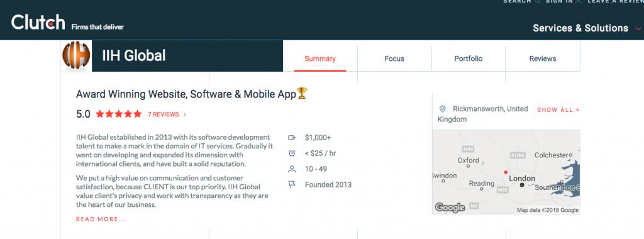644x239 pixels.
Task: Open the 7 Reviews link
Action: 164,114
